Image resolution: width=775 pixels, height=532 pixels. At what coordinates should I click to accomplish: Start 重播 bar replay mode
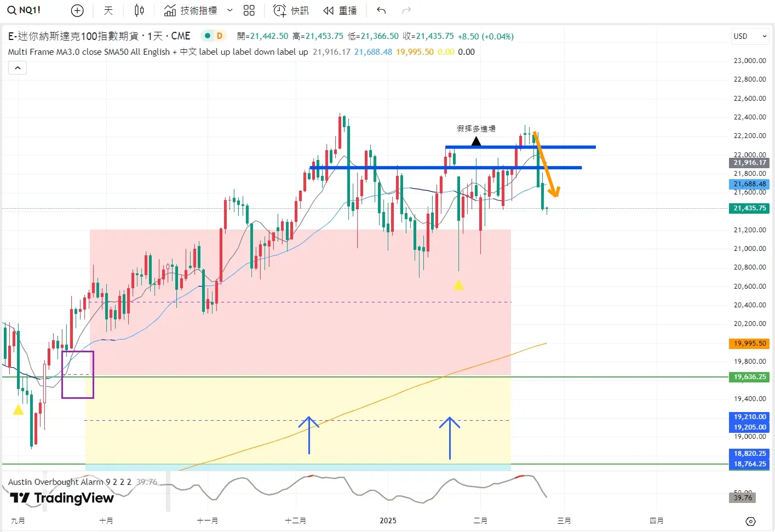tap(340, 10)
